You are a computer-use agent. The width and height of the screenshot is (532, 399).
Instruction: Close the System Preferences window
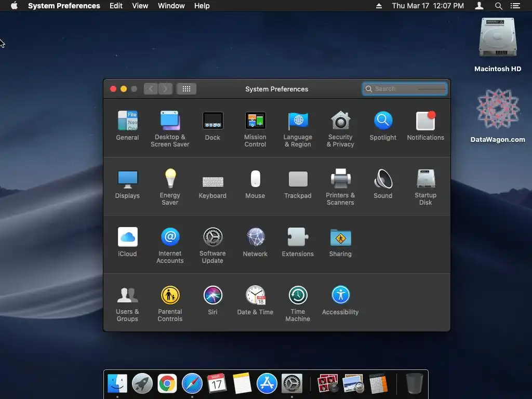click(113, 89)
